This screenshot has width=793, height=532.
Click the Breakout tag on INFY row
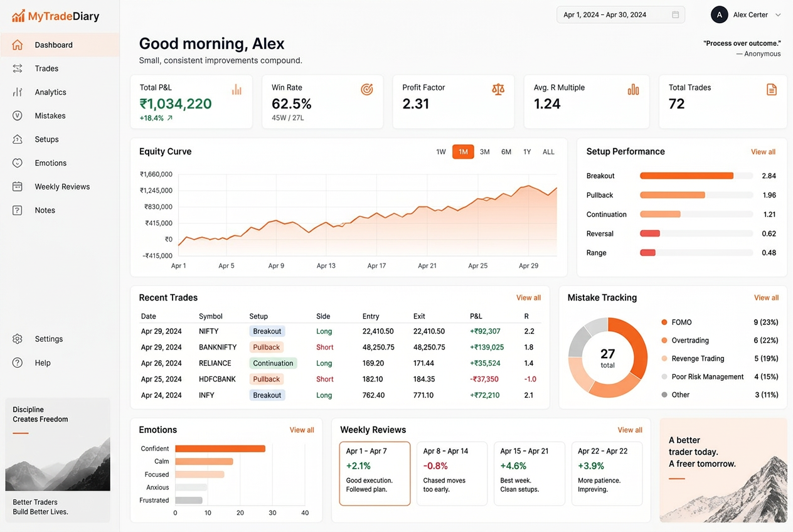click(x=267, y=395)
